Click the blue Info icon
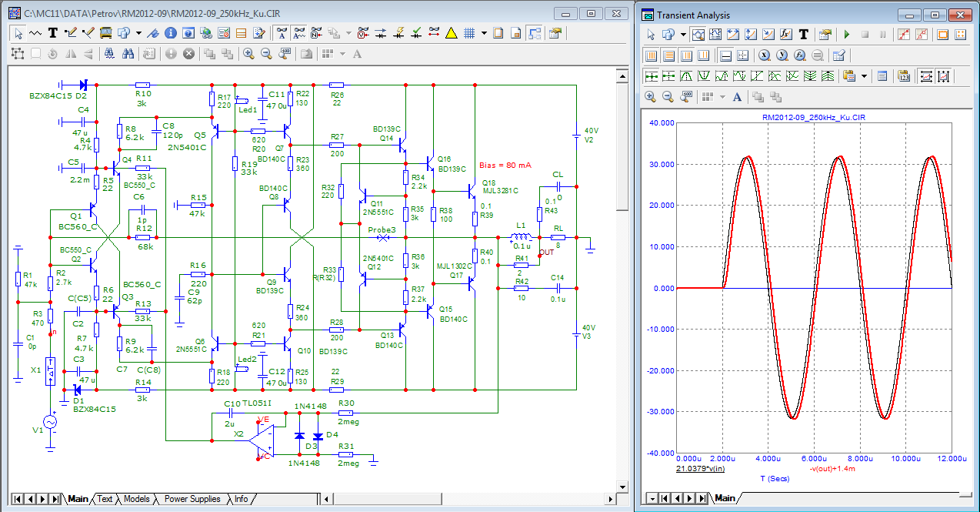980x512 pixels. [169, 33]
